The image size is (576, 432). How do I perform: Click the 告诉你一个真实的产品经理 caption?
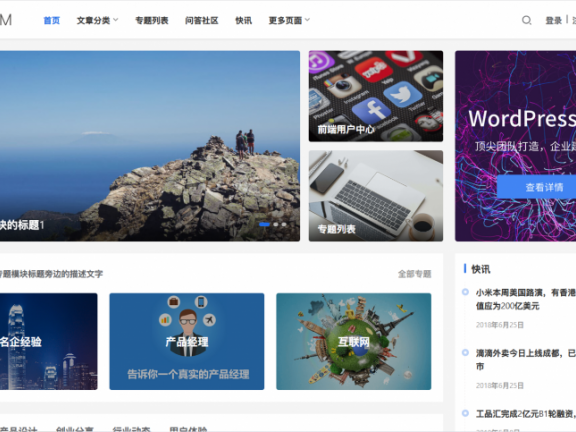[188, 374]
